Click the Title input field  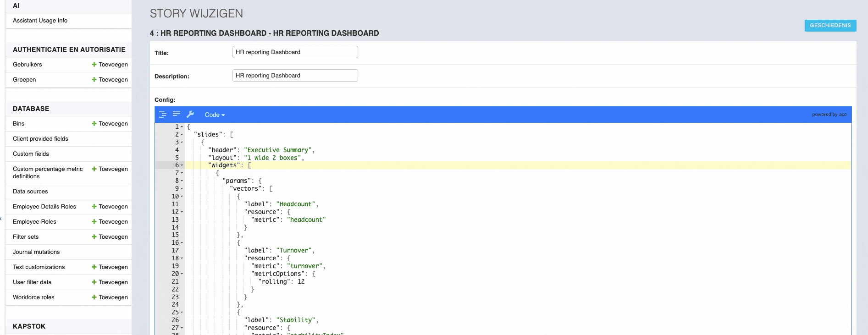295,52
